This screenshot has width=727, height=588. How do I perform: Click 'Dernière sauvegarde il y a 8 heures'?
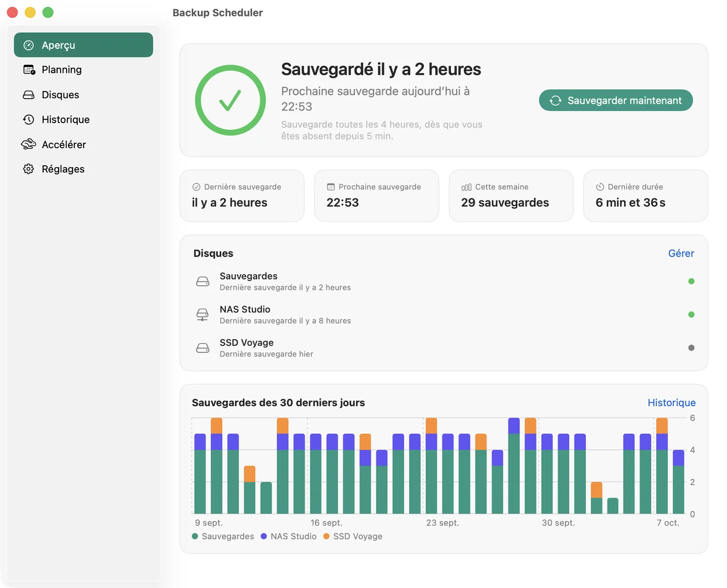pyautogui.click(x=285, y=321)
